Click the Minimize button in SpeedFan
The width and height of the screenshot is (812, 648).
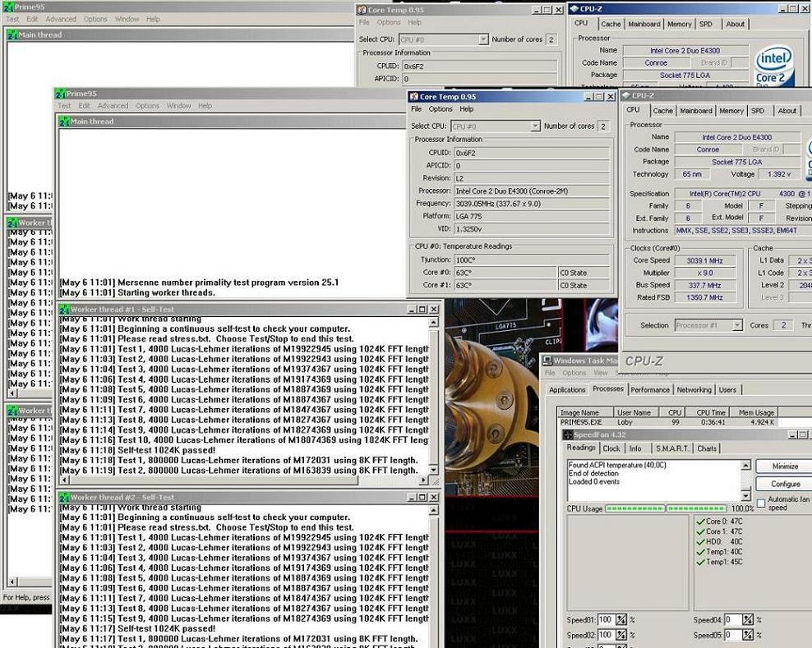coord(785,466)
